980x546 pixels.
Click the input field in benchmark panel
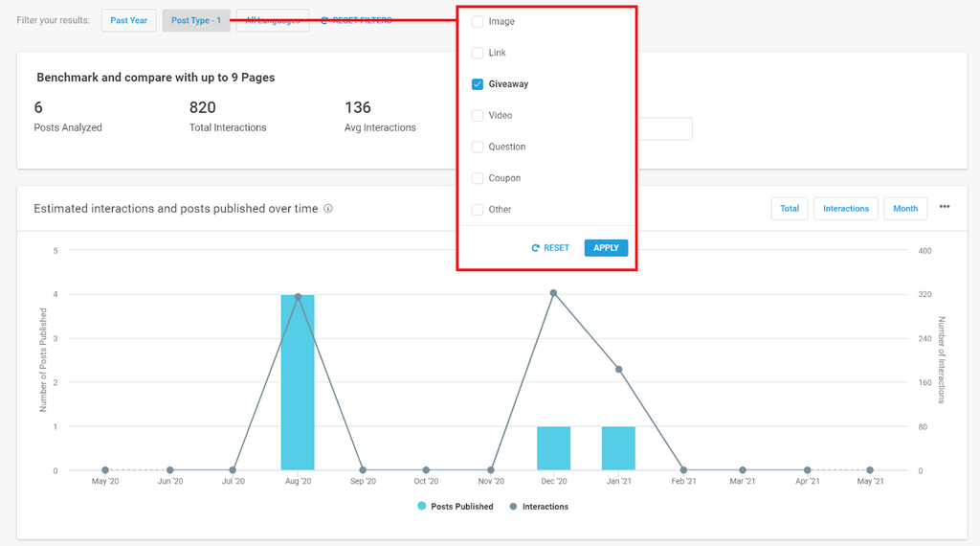coord(664,128)
